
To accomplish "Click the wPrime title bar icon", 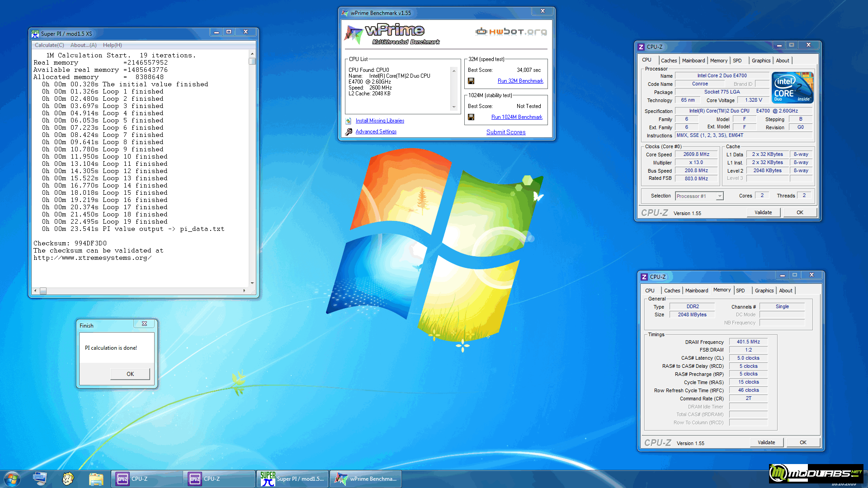I will click(345, 13).
